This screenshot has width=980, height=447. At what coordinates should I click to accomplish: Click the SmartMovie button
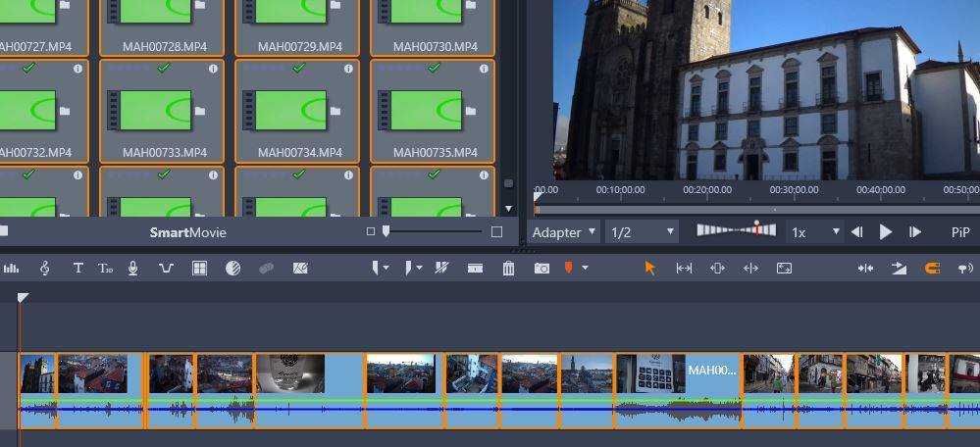tap(187, 232)
